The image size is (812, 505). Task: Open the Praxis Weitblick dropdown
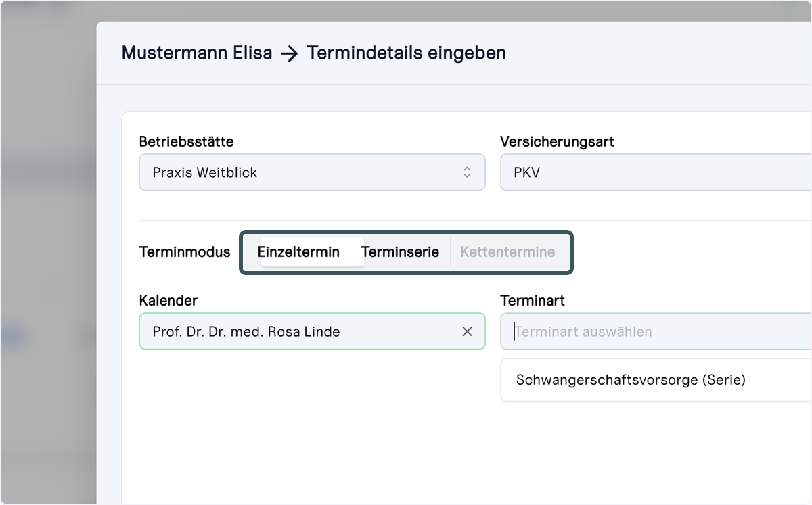(x=312, y=172)
